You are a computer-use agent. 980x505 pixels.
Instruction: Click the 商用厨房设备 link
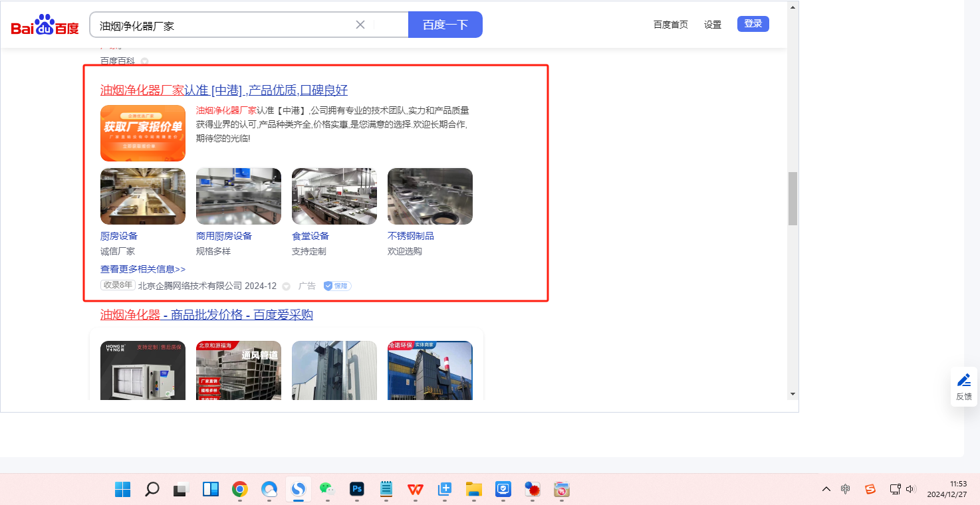point(224,236)
